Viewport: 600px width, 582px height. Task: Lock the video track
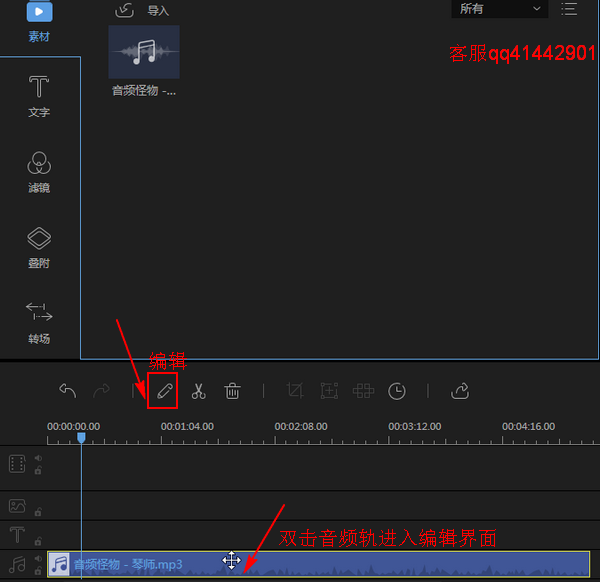tap(38, 470)
